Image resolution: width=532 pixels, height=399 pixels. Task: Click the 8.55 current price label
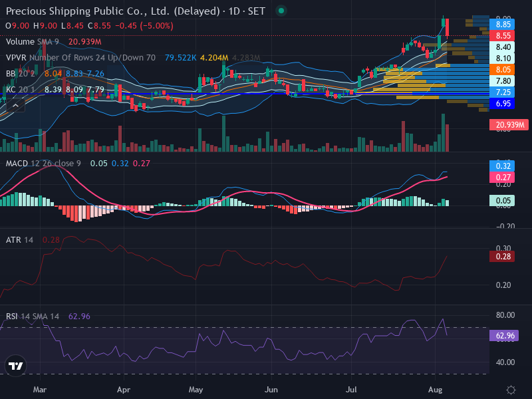pyautogui.click(x=503, y=36)
